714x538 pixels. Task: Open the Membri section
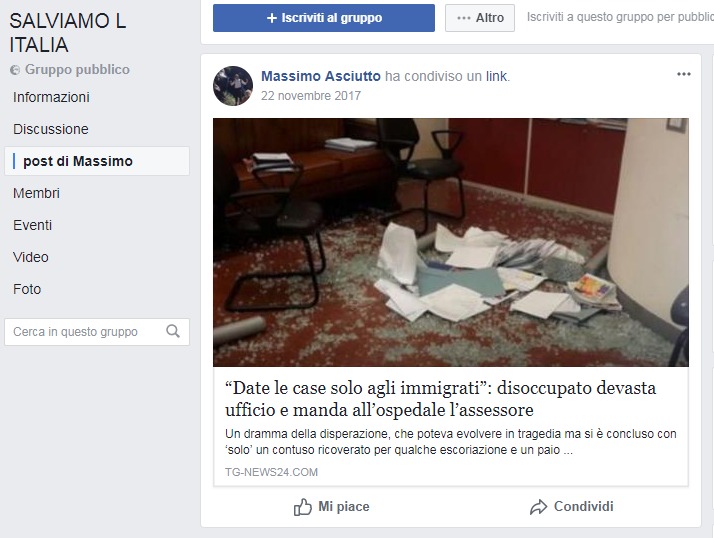[x=36, y=193]
